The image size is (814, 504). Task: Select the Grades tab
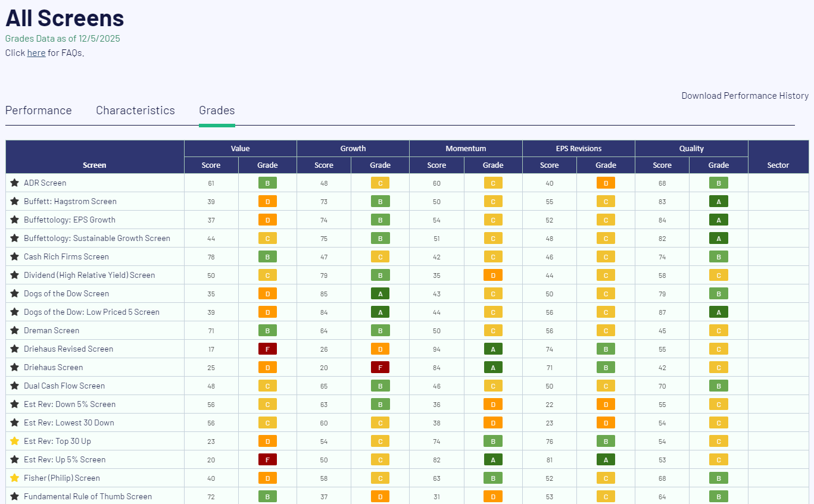coord(217,110)
